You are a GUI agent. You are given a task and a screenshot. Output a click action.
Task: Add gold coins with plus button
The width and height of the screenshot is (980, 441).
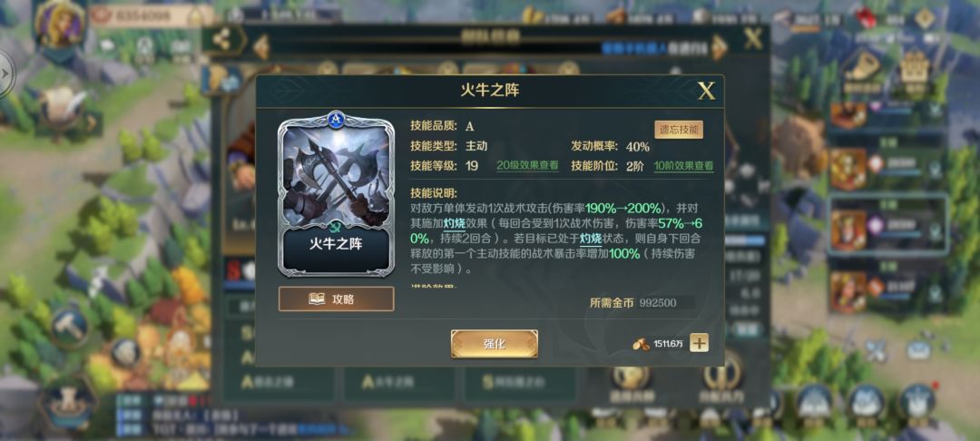coord(699,342)
